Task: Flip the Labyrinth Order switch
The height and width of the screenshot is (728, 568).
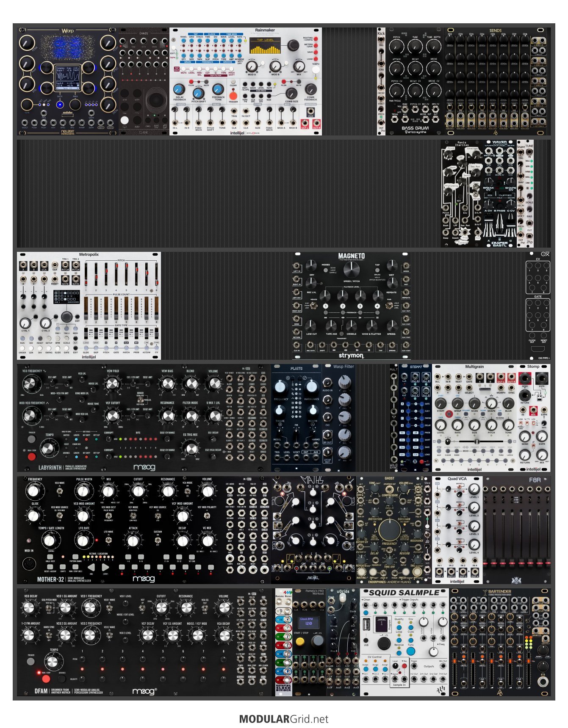Action: pyautogui.click(x=140, y=400)
